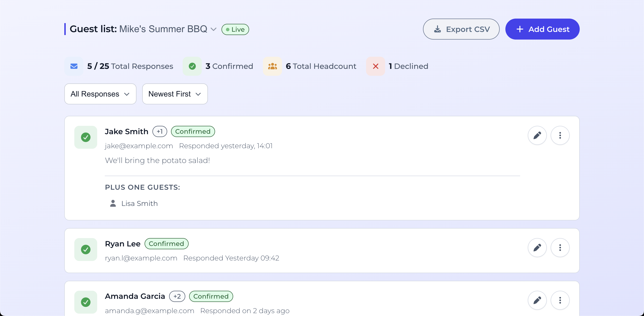Click Ryan Lee's green check status box
644x316 pixels.
pyautogui.click(x=86, y=250)
